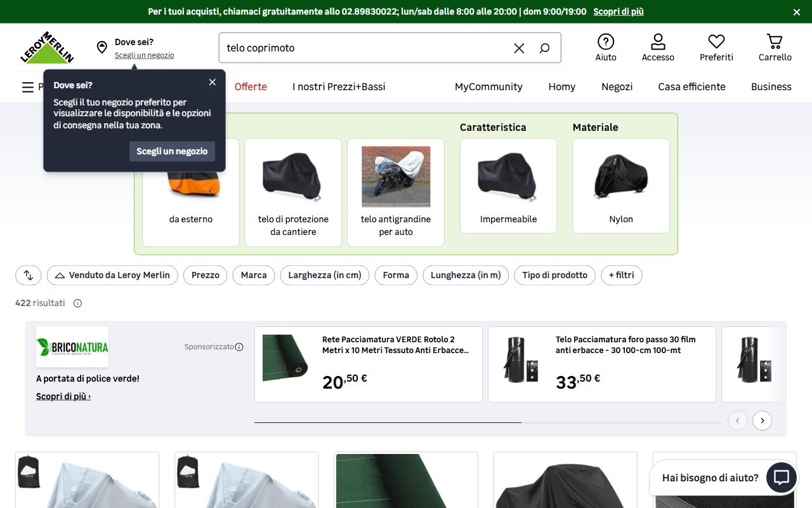
Task: Open the help chat bubble icon
Action: [782, 478]
